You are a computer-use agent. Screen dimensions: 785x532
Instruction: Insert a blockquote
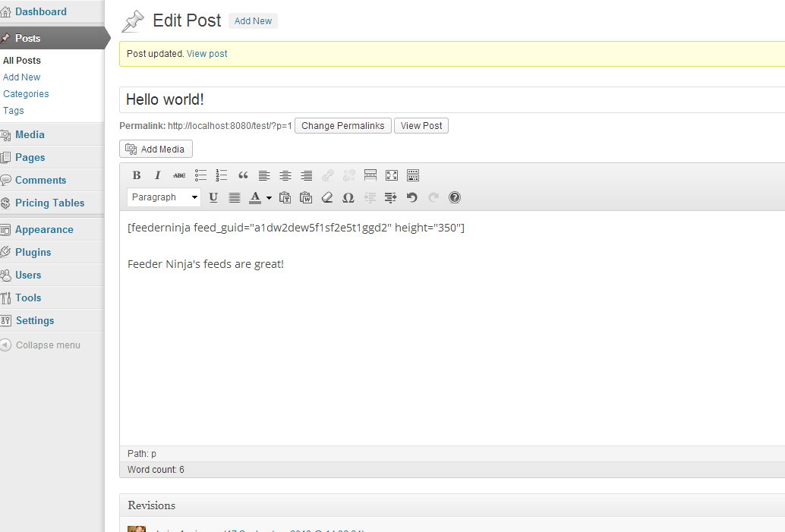click(243, 175)
